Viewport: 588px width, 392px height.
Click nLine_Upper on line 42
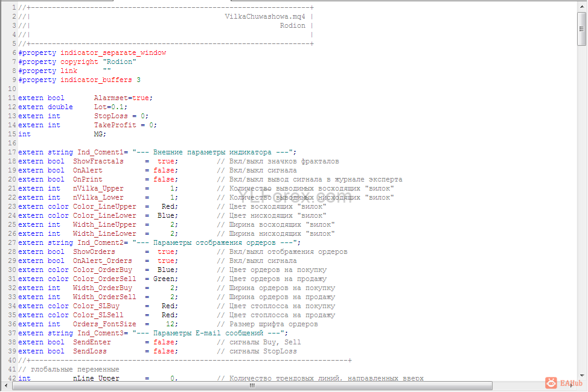click(96, 378)
